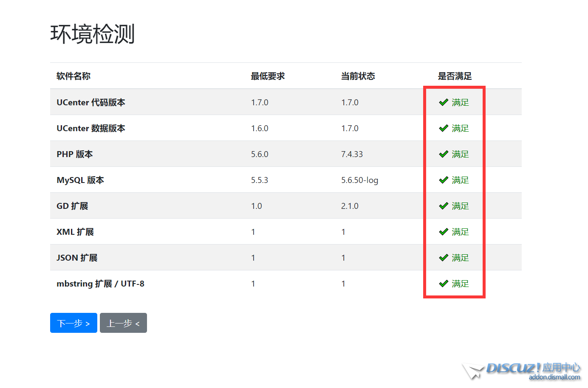Click the green checkmark in GD 扩展 row
This screenshot has height=388, width=588.
[x=444, y=206]
